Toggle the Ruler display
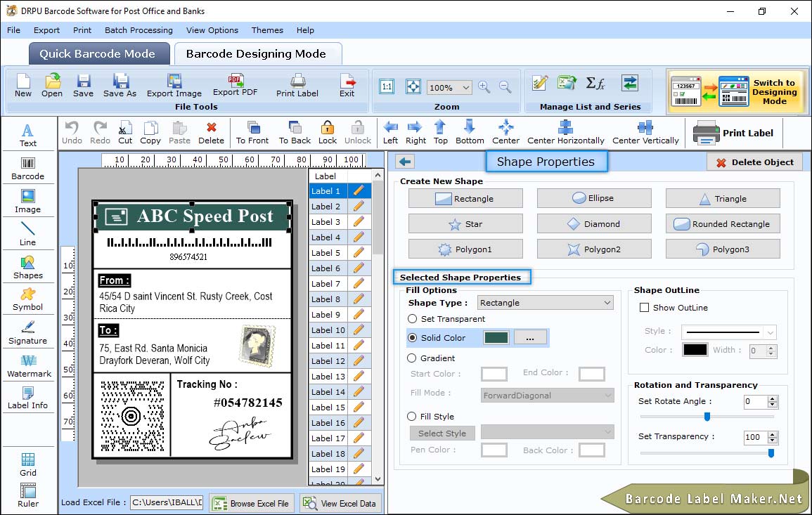The width and height of the screenshot is (812, 515). pyautogui.click(x=28, y=495)
